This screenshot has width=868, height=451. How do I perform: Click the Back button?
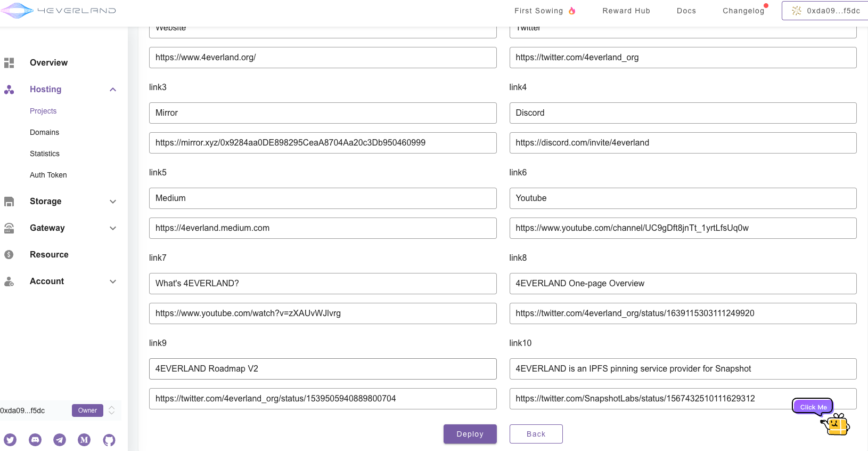(536, 434)
